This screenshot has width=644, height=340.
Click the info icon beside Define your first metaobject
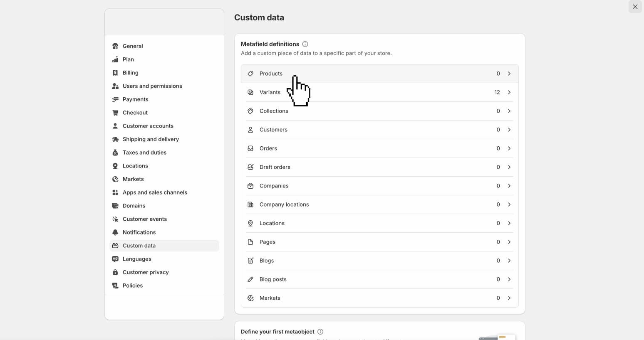click(320, 332)
